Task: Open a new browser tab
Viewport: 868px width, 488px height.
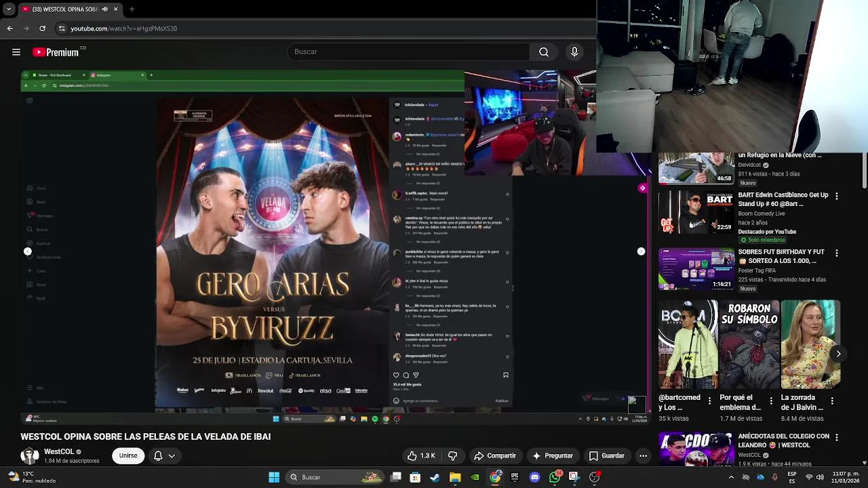Action: click(132, 9)
